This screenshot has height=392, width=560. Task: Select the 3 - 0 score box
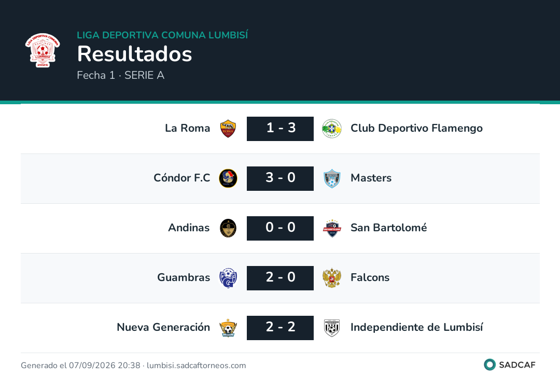281,178
